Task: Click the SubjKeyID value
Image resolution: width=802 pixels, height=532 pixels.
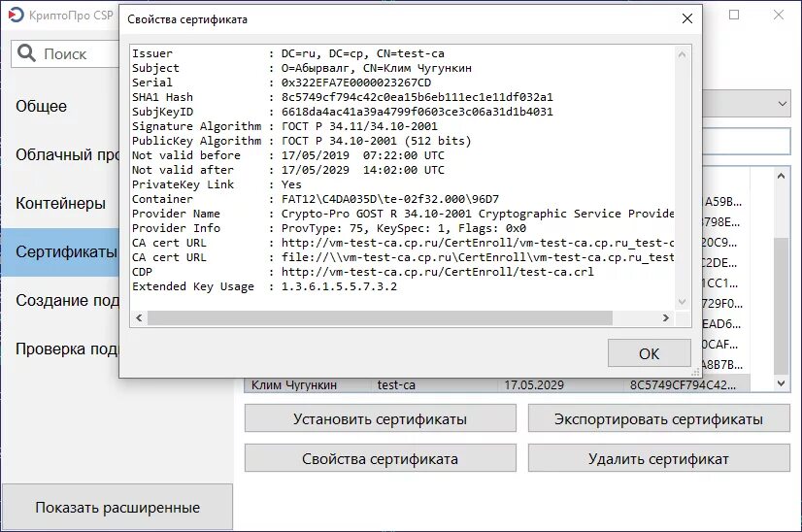Action: pos(417,112)
